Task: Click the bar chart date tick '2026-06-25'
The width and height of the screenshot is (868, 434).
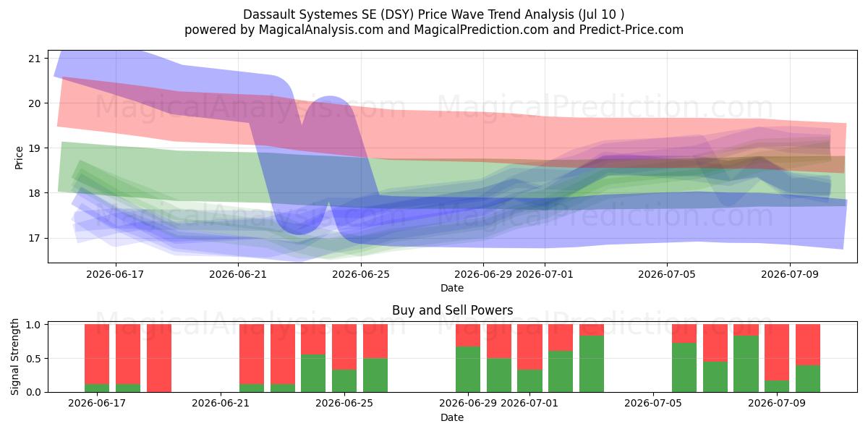Action: point(344,404)
